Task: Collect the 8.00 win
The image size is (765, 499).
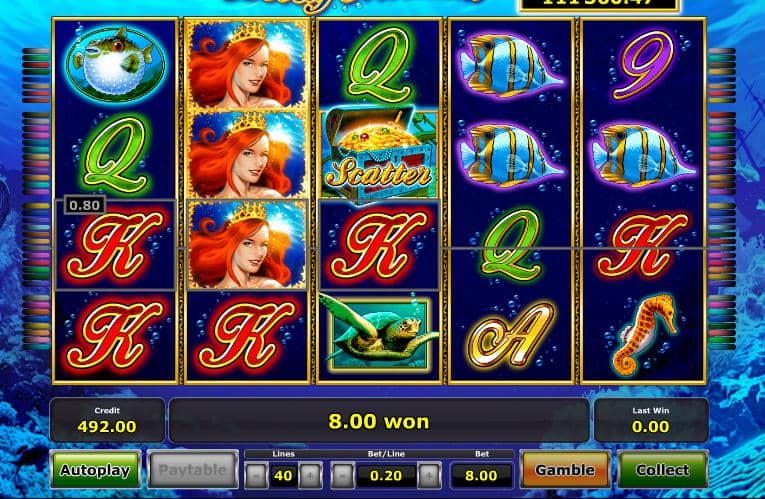Action: pyautogui.click(x=663, y=470)
